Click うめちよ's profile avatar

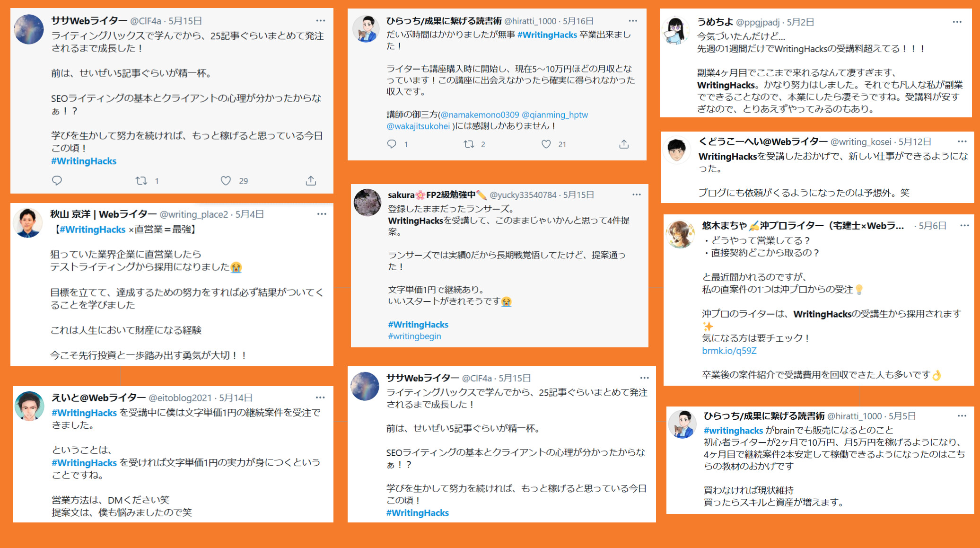676,30
